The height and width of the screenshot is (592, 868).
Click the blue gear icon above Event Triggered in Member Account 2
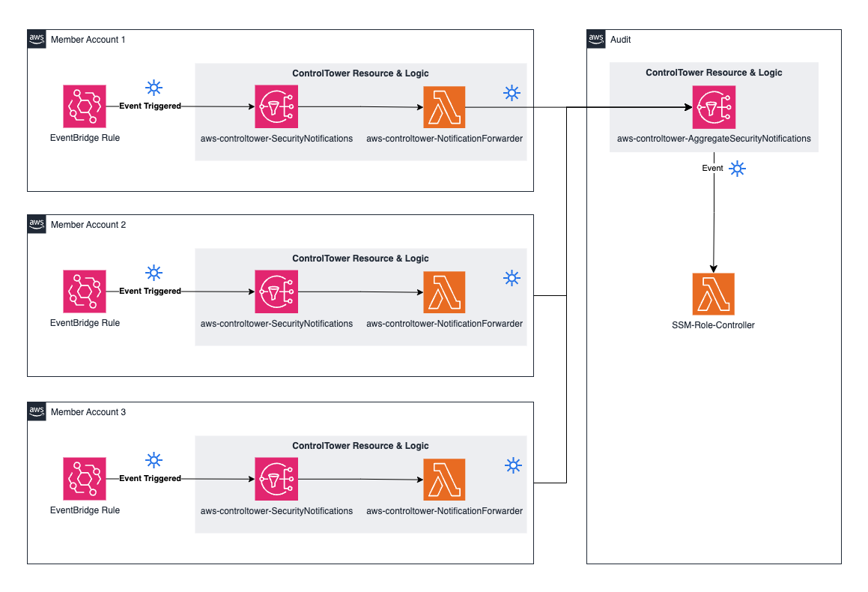[x=154, y=273]
